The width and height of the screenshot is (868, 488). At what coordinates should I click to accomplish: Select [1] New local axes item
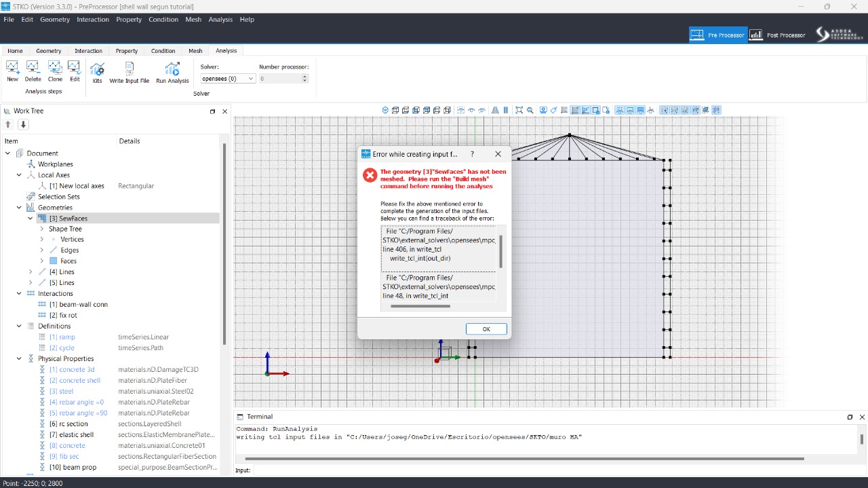click(x=77, y=186)
